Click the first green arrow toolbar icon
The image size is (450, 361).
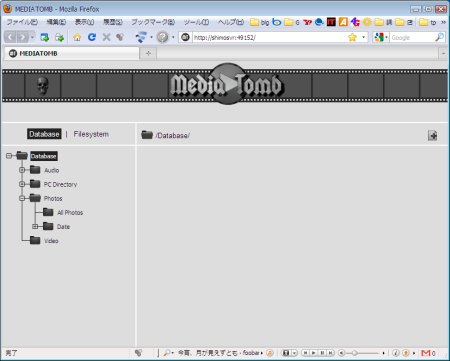click(x=45, y=37)
